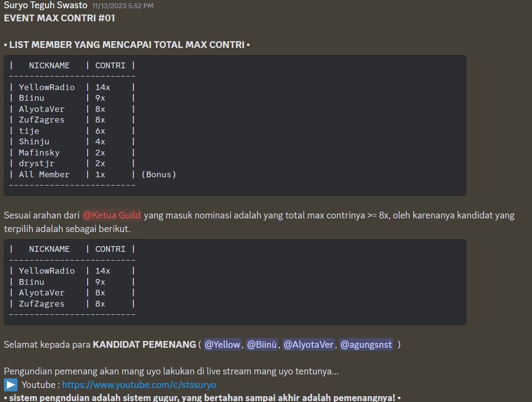Open the YouTube stssuryo channel link
This screenshot has height=402, width=532.
coord(139,385)
